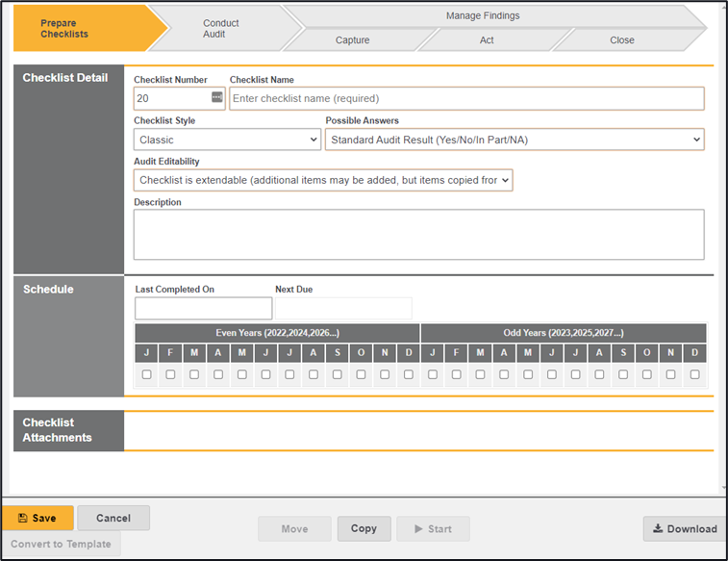Select the Act findings step
The image size is (728, 561).
(x=487, y=40)
